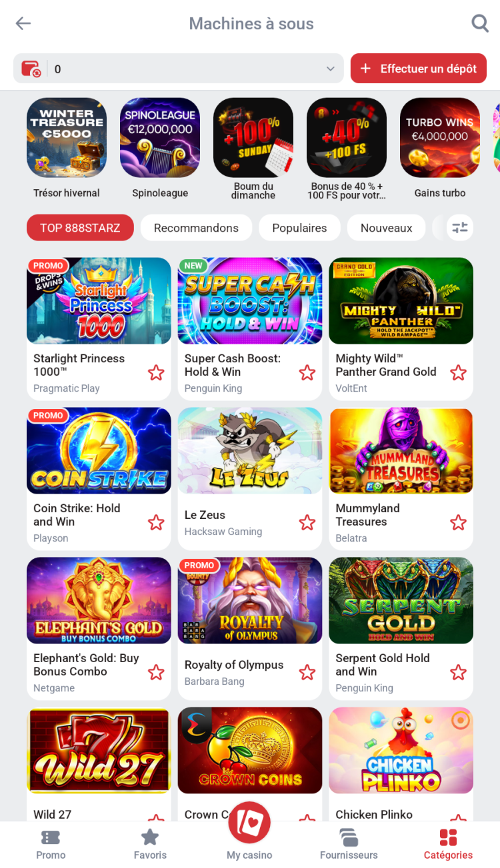This screenshot has height=868, width=500.
Task: Click the wallet icon in balance selector
Action: (31, 69)
